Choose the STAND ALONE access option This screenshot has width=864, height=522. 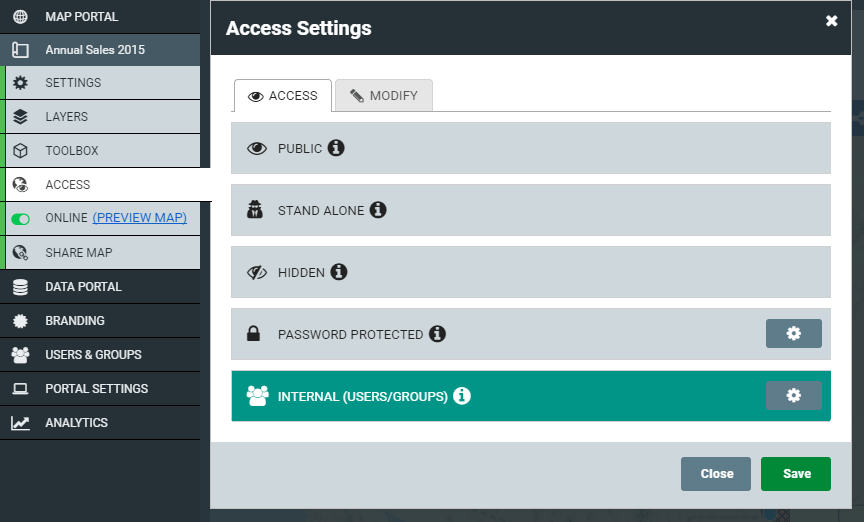531,209
